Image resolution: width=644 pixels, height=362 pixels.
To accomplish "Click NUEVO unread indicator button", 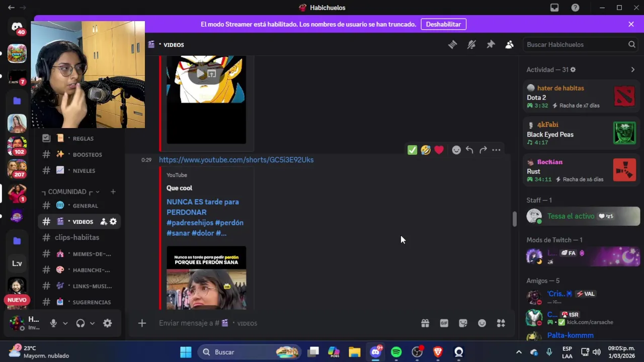I will pos(17,300).
